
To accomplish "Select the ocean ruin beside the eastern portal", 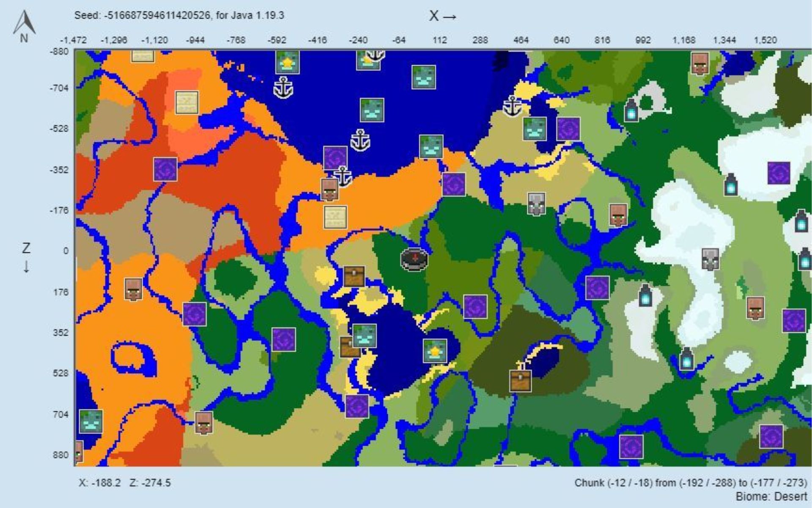I will 535,129.
